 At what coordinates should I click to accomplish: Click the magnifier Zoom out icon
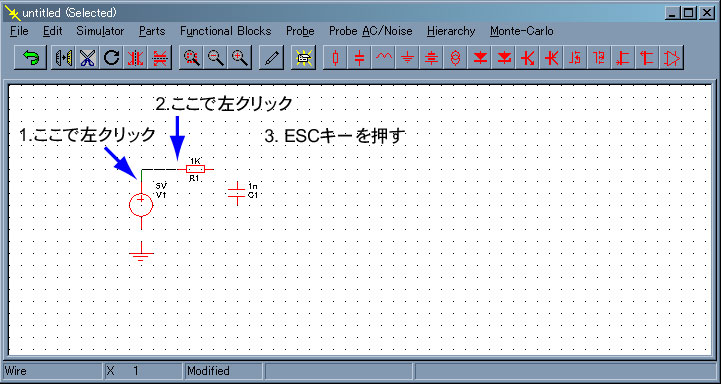tap(215, 58)
